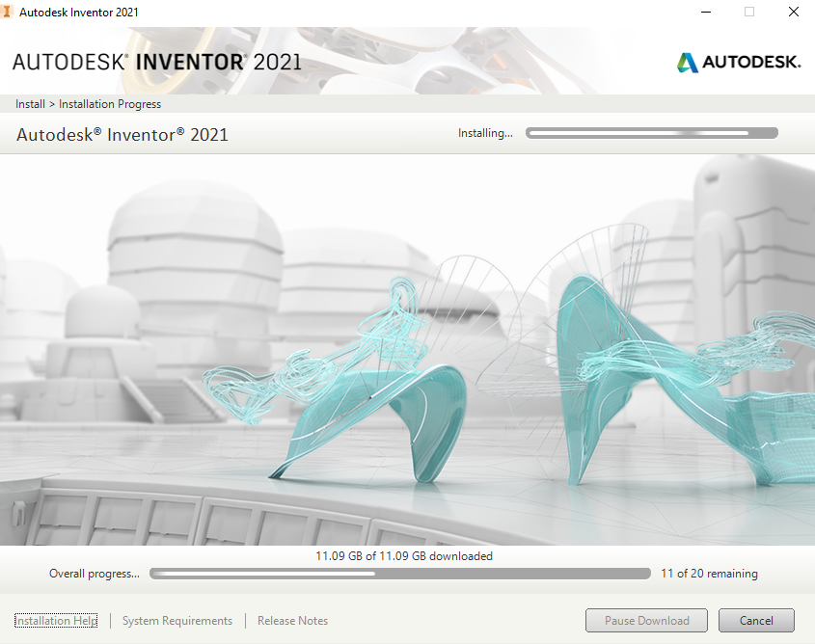
Task: Cancel the Inventor installation
Action: [756, 620]
